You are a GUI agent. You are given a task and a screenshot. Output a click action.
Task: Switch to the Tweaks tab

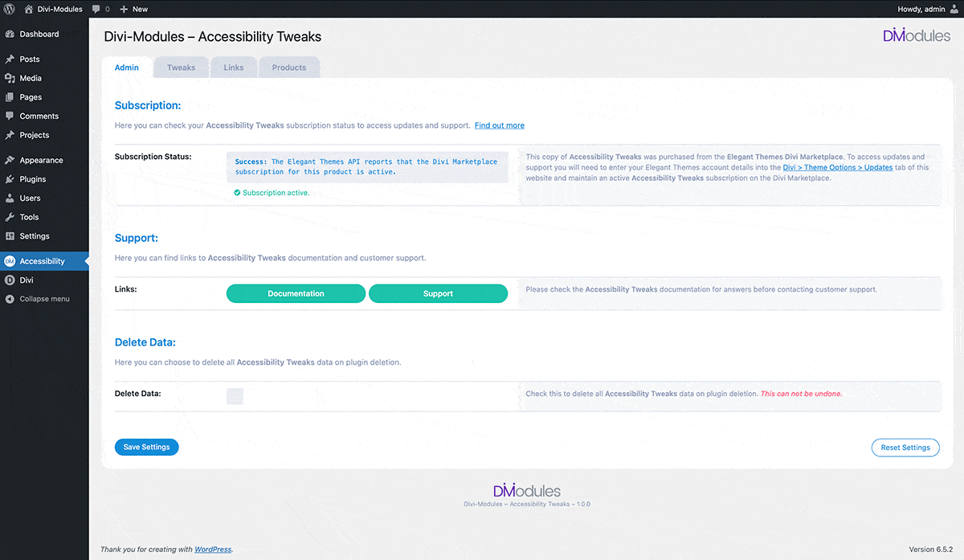coord(181,67)
